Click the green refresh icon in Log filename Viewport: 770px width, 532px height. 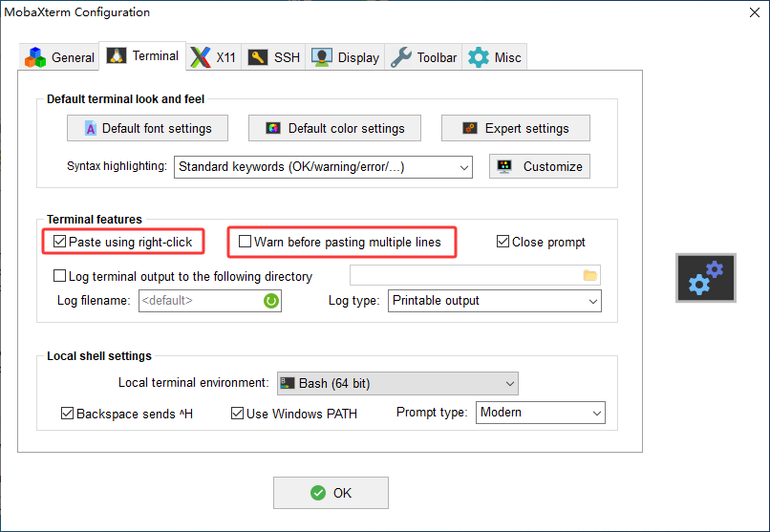pos(271,300)
